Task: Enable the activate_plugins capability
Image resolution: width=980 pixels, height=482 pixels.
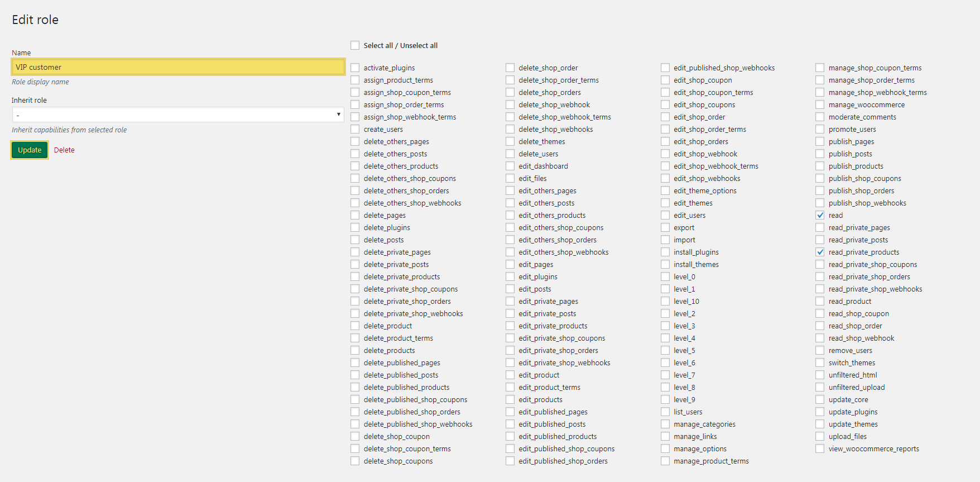Action: pos(355,68)
